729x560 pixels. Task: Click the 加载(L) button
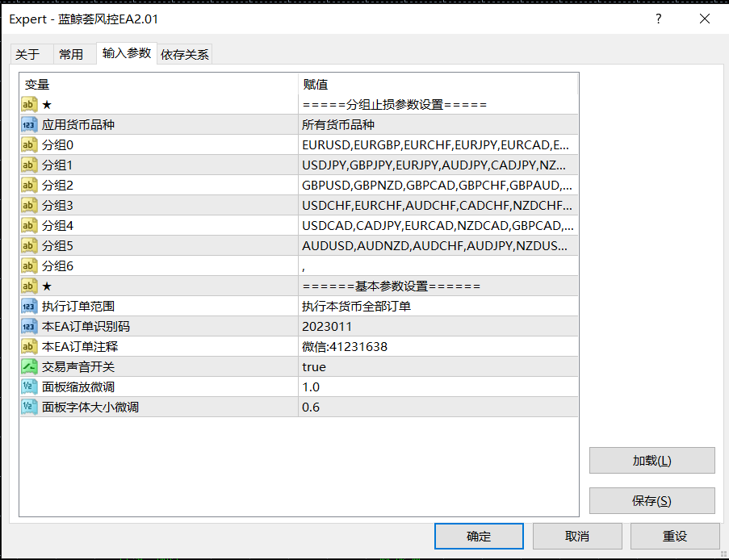[651, 460]
